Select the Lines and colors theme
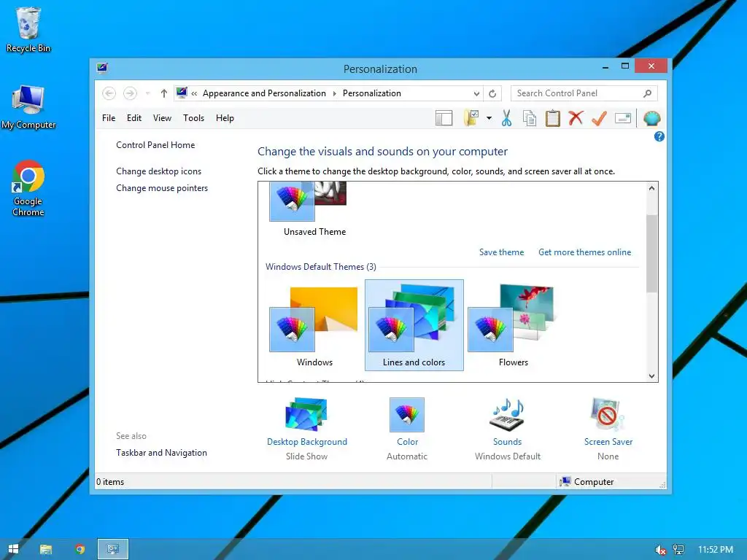This screenshot has width=747, height=560. [x=414, y=325]
